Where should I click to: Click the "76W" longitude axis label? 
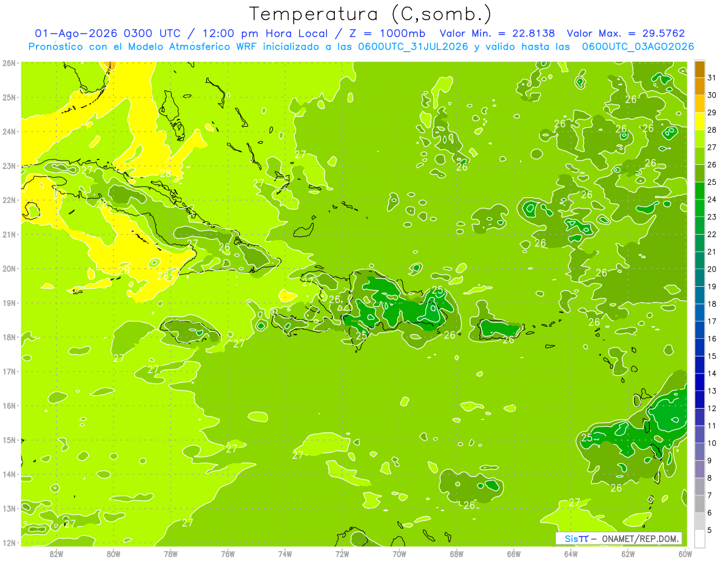click(228, 554)
